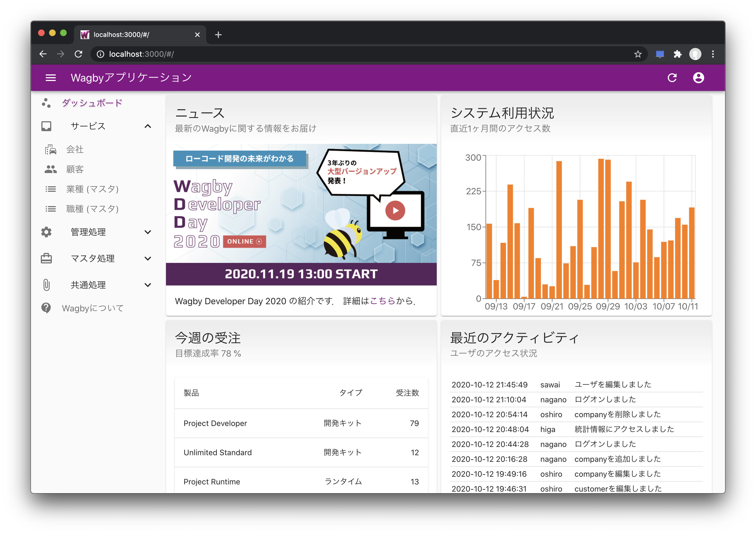
Task: Click the 共通処理 paperclip icon
Action: coord(46,285)
